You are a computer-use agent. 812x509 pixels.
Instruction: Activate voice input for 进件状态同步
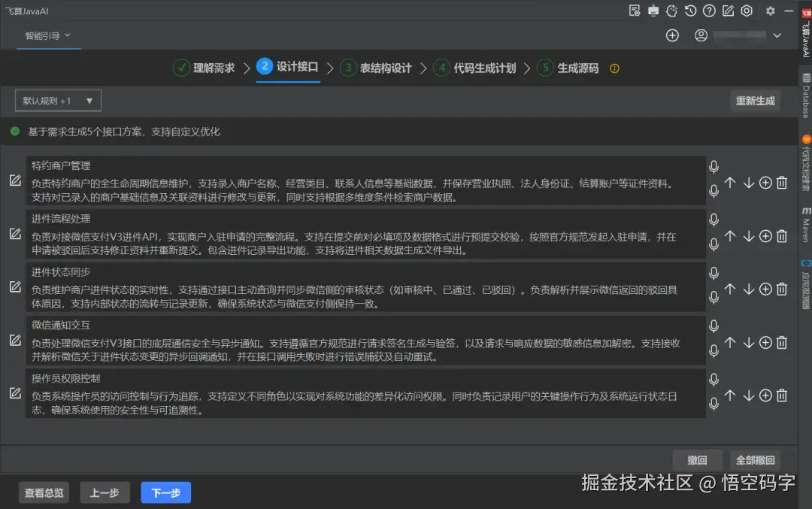pyautogui.click(x=713, y=273)
